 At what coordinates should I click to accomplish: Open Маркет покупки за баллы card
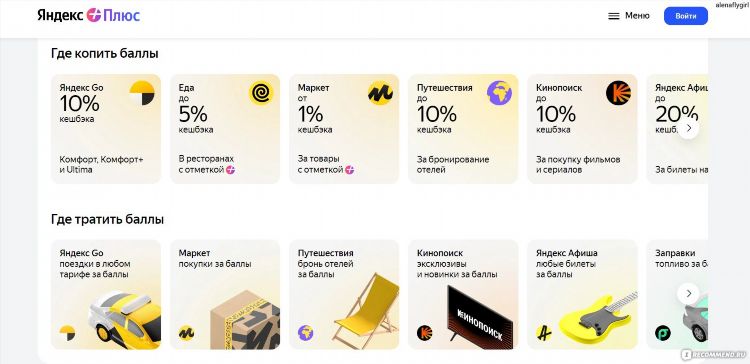(225, 295)
